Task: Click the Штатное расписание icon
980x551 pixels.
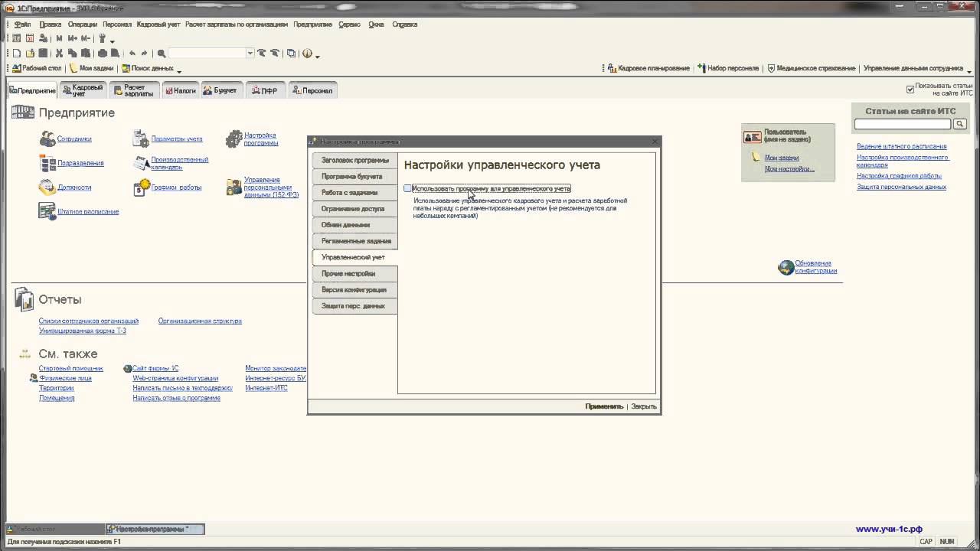Action: tap(47, 211)
